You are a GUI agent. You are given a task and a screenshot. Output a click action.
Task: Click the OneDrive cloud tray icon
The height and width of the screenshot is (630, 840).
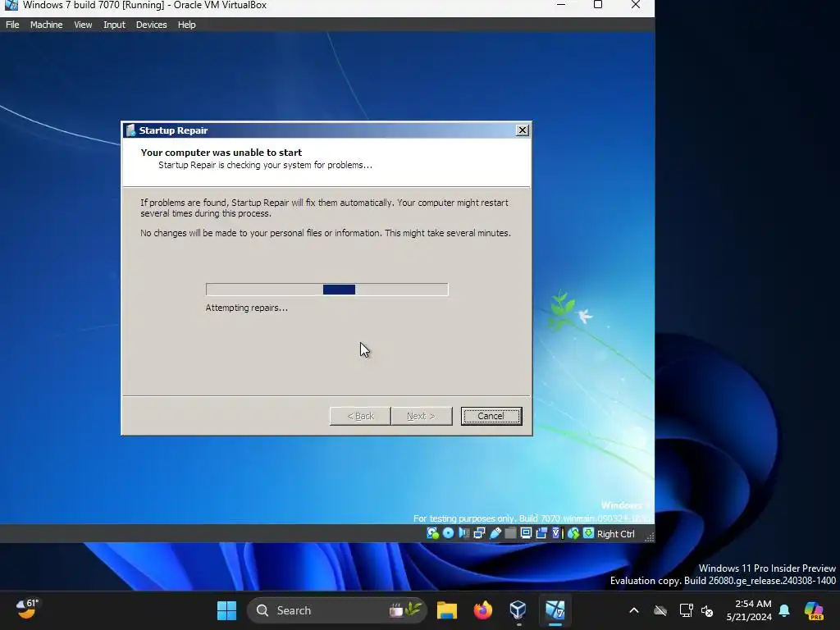tap(660, 610)
